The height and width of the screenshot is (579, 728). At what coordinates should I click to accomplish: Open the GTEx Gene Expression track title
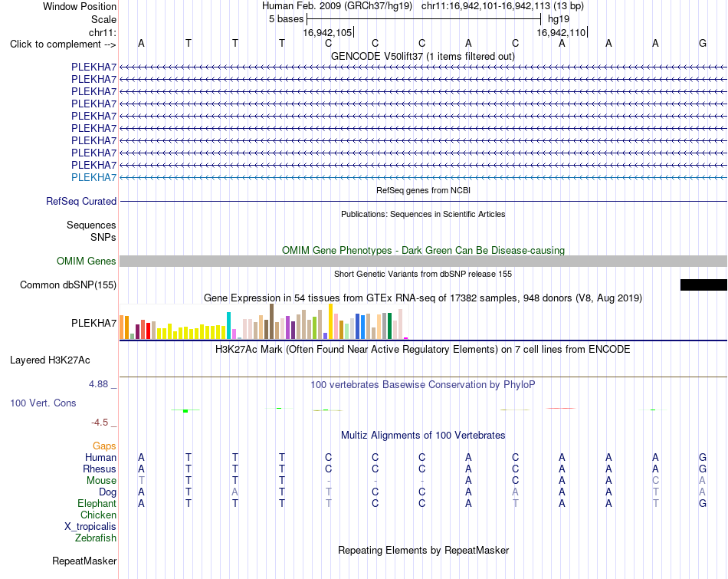422,298
